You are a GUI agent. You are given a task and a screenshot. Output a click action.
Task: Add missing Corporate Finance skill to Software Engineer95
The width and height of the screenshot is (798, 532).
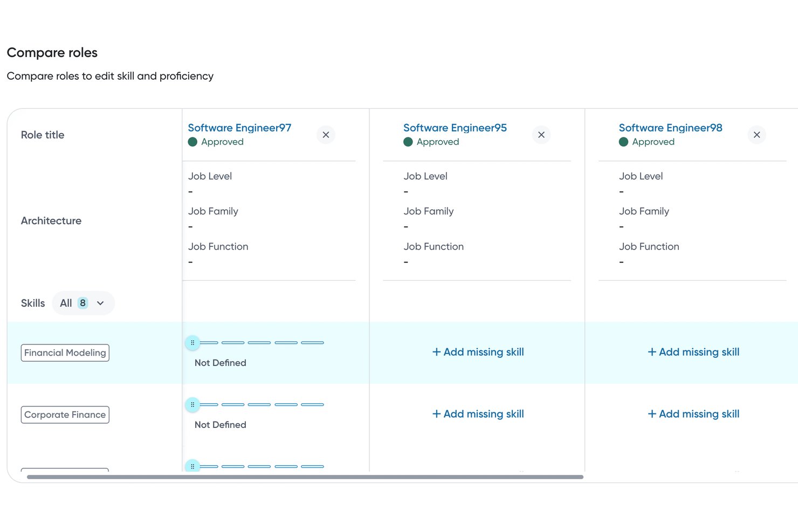pyautogui.click(x=478, y=414)
